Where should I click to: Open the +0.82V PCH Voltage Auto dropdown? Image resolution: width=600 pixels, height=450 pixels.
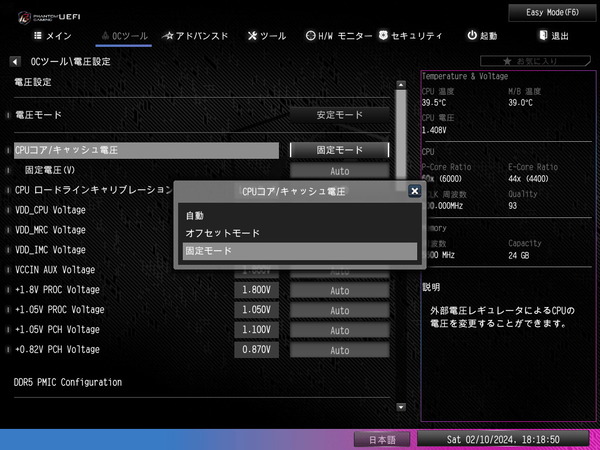pos(340,350)
